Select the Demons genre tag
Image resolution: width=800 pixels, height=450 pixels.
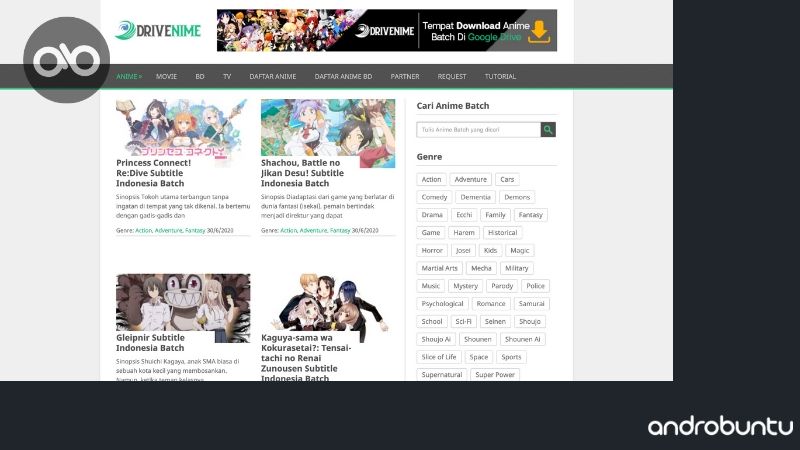point(517,197)
